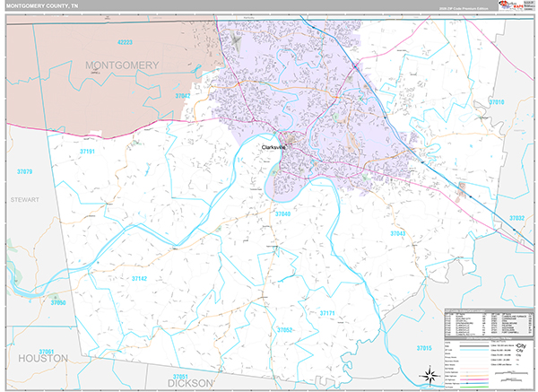538x392 pixels.
Task: Select ZIP code label 37191
Action: [x=87, y=152]
